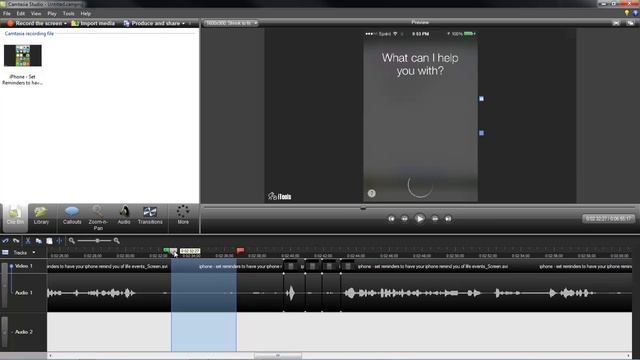Open the Transitions tool

[150, 215]
